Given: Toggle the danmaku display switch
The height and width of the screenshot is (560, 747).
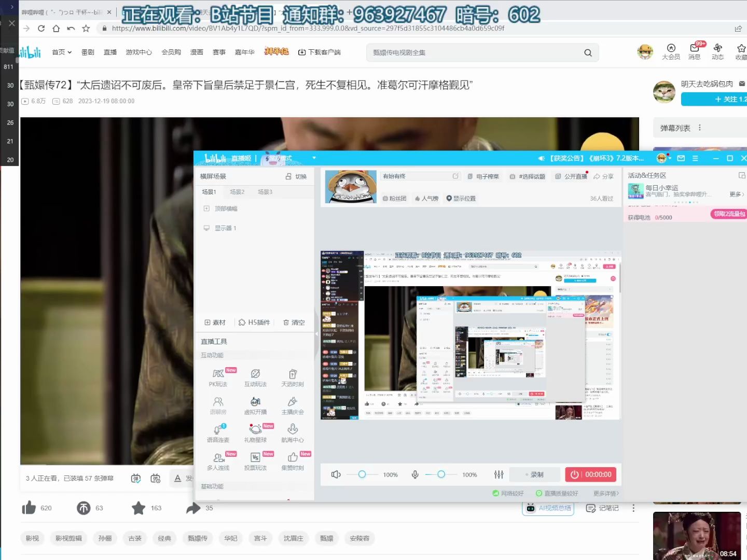Looking at the screenshot, I should (136, 478).
